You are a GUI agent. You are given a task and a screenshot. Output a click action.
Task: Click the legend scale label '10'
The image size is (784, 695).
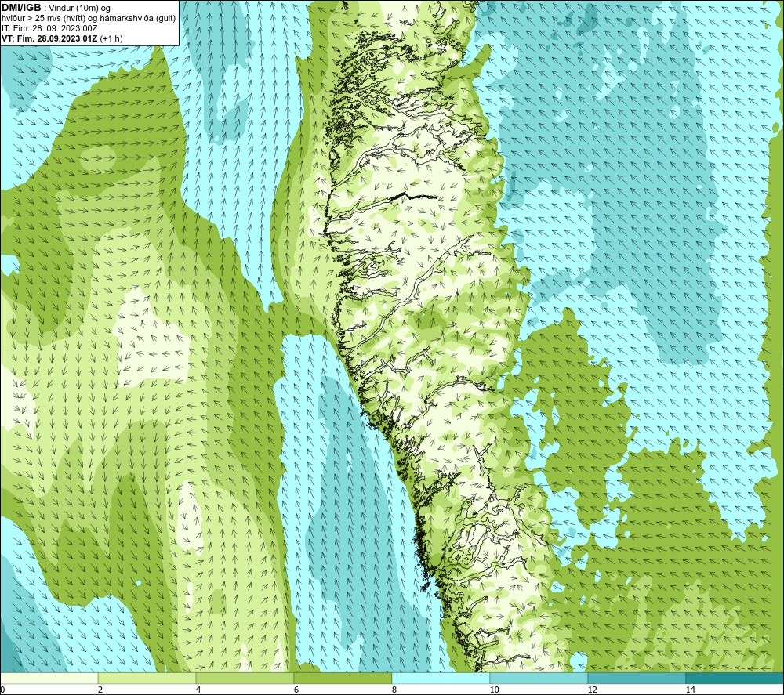point(494,690)
